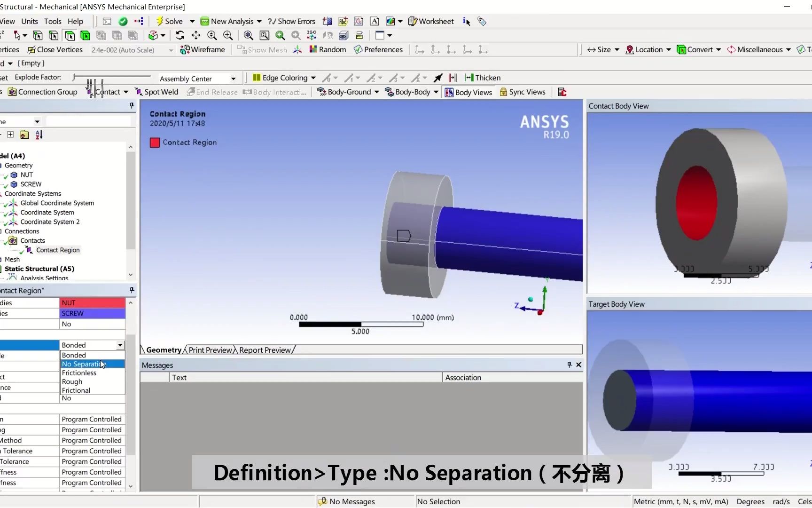
Task: Switch to the Print Preview tab
Action: pyautogui.click(x=210, y=349)
